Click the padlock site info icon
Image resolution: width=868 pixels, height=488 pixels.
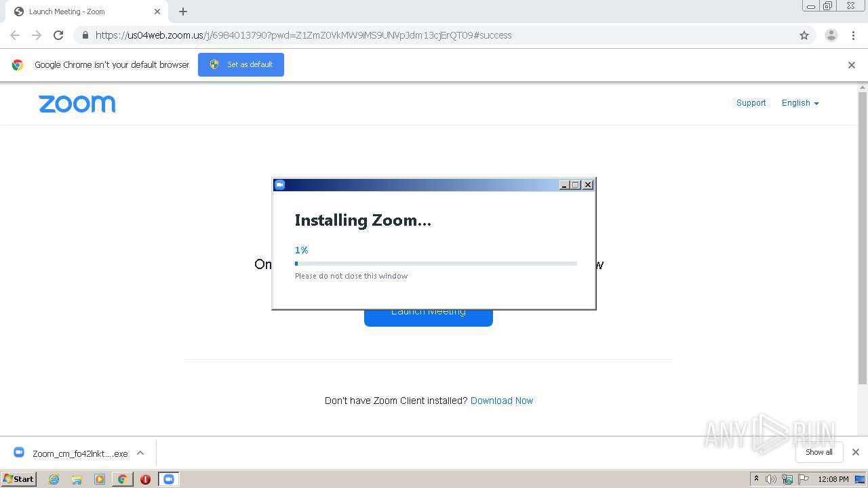pos(85,35)
